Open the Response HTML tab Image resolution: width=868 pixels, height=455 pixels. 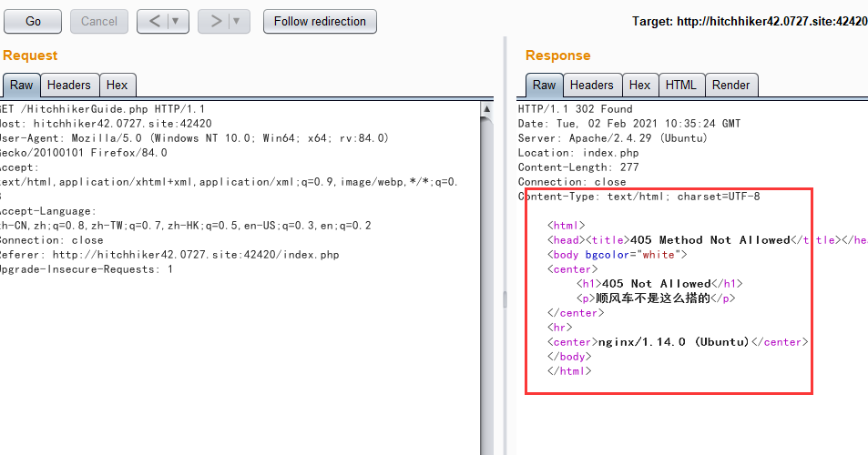(681, 86)
